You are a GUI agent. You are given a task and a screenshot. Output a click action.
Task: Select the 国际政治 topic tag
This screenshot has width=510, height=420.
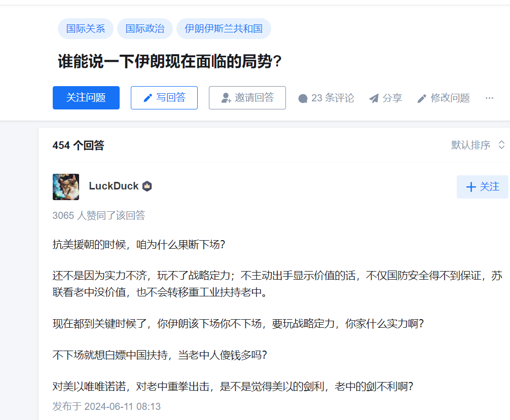click(145, 28)
